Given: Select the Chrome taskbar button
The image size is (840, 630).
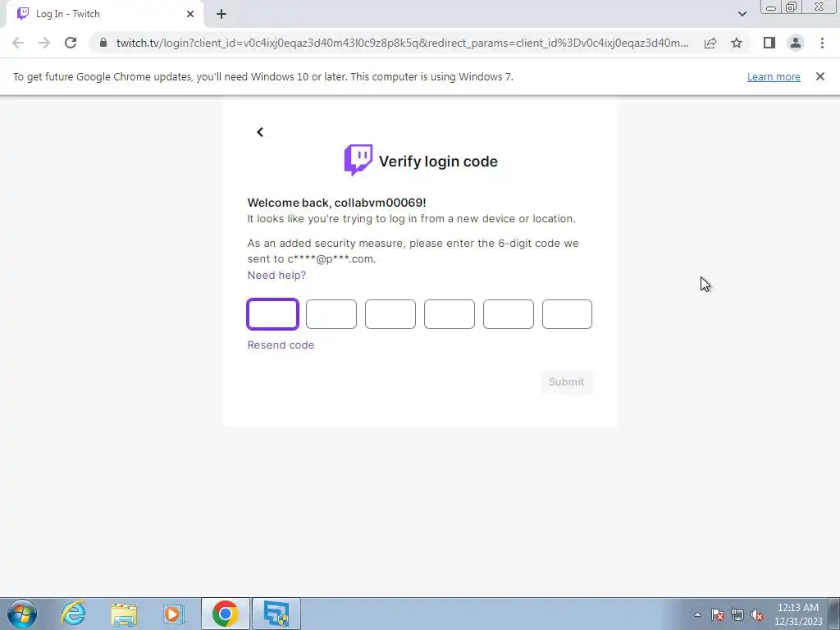Looking at the screenshot, I should (226, 614).
